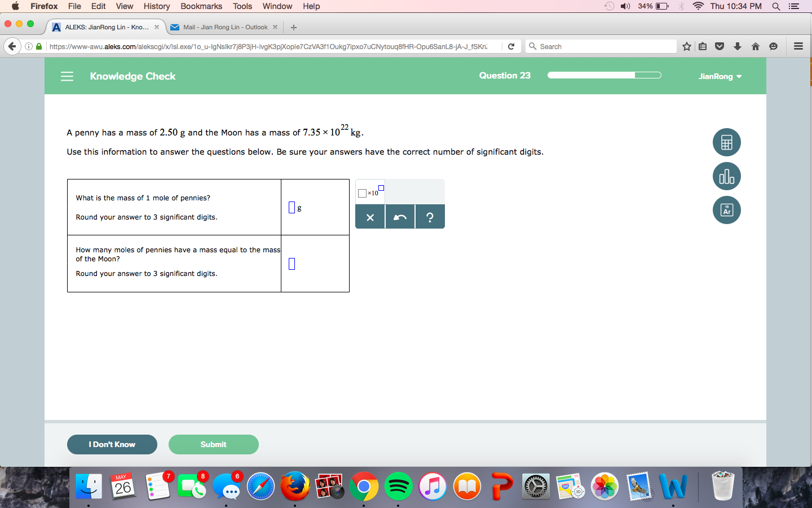
Task: Click the mass answer input field for grams
Action: (291, 207)
